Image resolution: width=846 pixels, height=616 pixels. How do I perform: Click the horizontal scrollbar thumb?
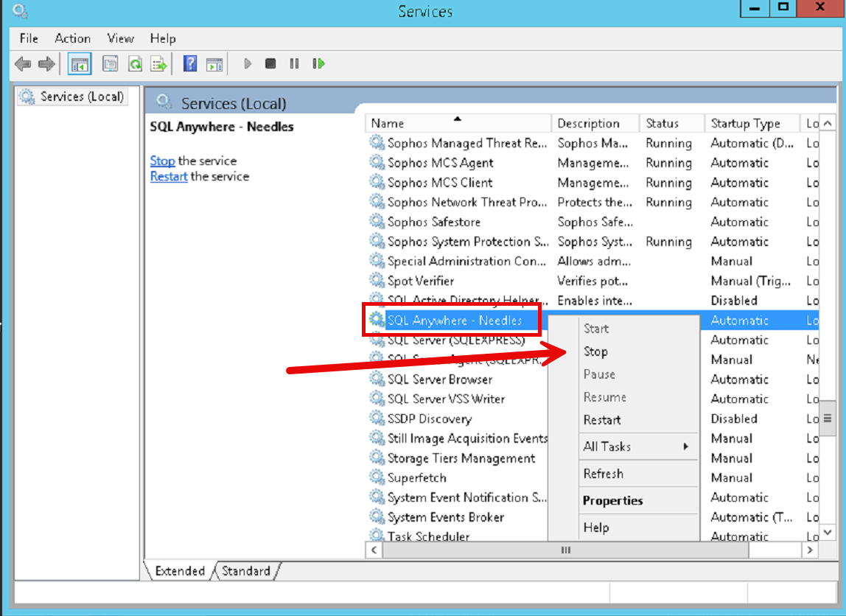(565, 550)
